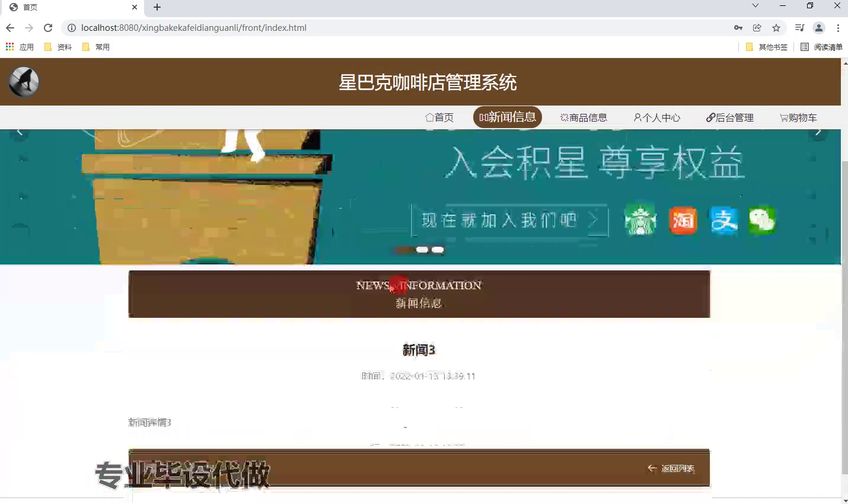The width and height of the screenshot is (848, 504).
Task: Open Chrome profile avatar
Action: [819, 28]
